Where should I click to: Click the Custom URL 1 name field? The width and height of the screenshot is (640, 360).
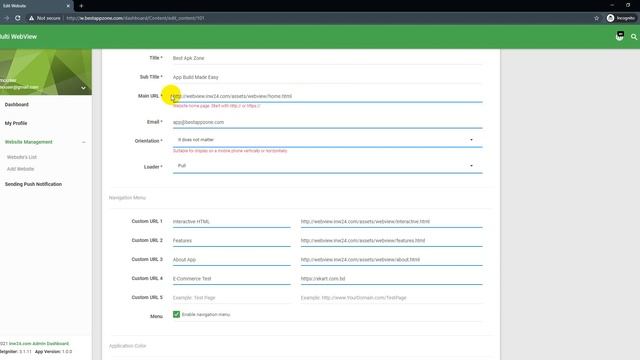pyautogui.click(x=231, y=222)
